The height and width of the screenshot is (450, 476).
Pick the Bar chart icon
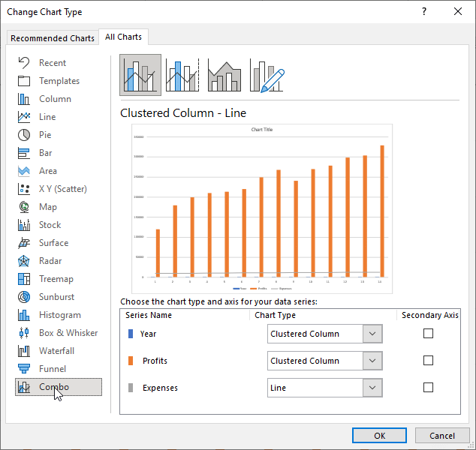pos(24,153)
